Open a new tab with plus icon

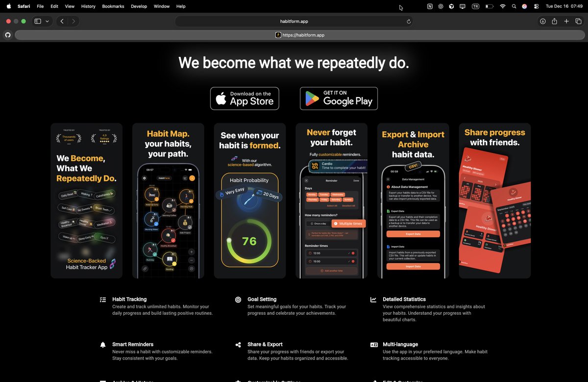pyautogui.click(x=566, y=21)
